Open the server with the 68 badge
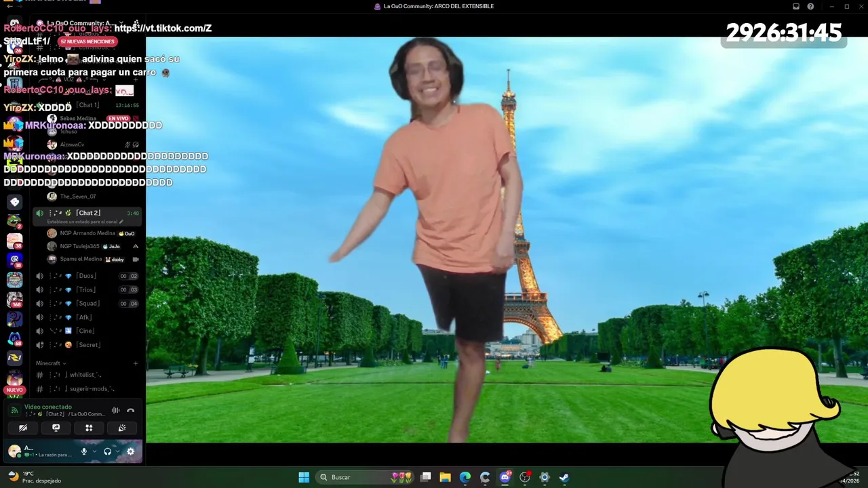Screen dimensions: 868x488 pyautogui.click(x=14, y=338)
